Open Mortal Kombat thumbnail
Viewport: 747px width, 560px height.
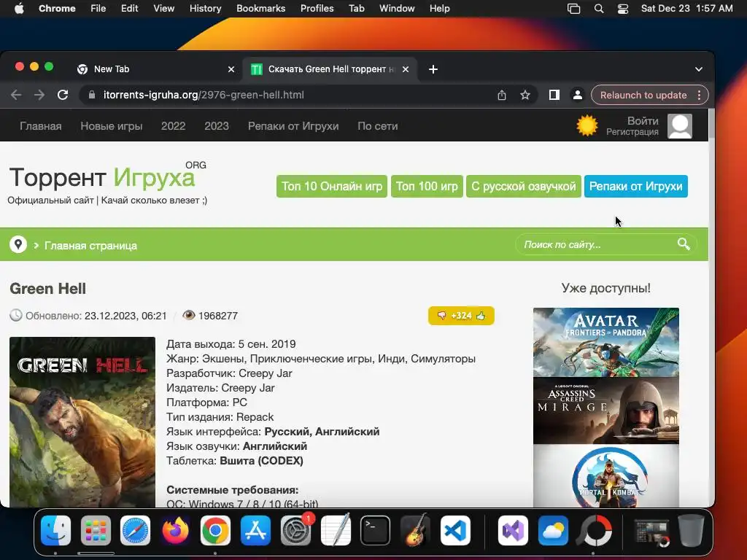(x=605, y=475)
